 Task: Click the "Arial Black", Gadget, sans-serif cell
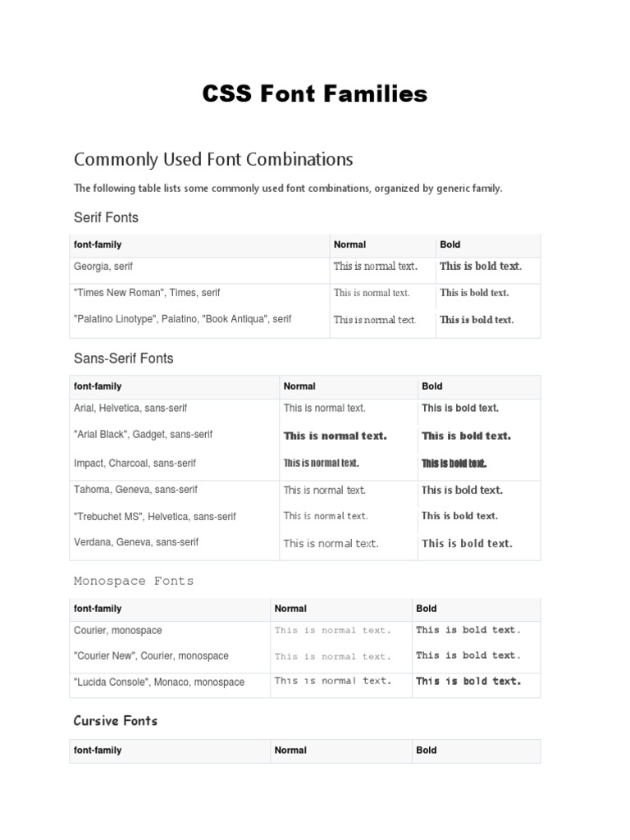click(x=143, y=435)
